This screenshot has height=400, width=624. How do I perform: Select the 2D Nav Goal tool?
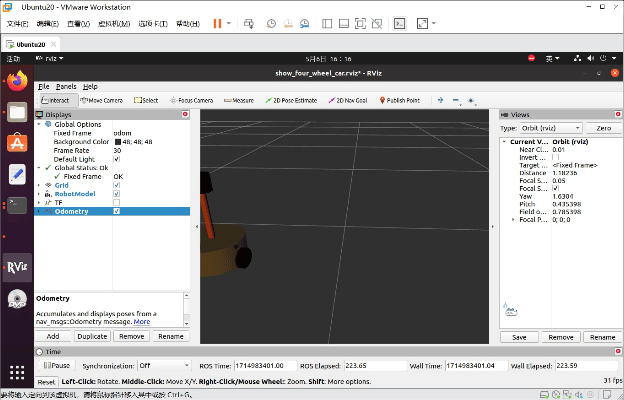[x=348, y=100]
